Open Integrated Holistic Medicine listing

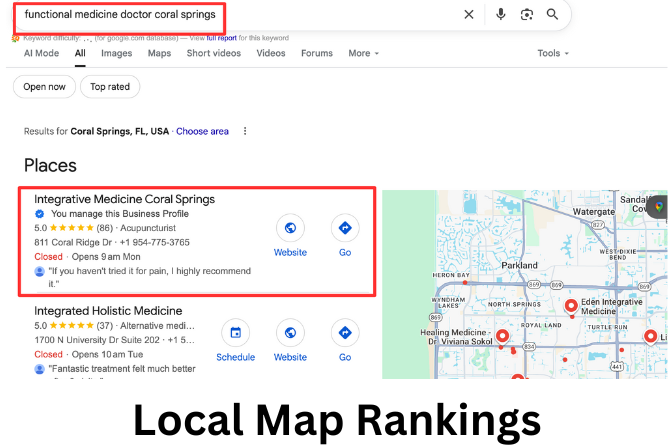(x=108, y=311)
